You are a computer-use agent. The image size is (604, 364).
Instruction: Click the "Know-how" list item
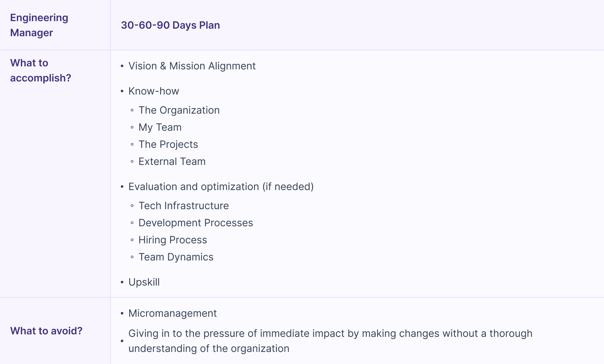(154, 91)
